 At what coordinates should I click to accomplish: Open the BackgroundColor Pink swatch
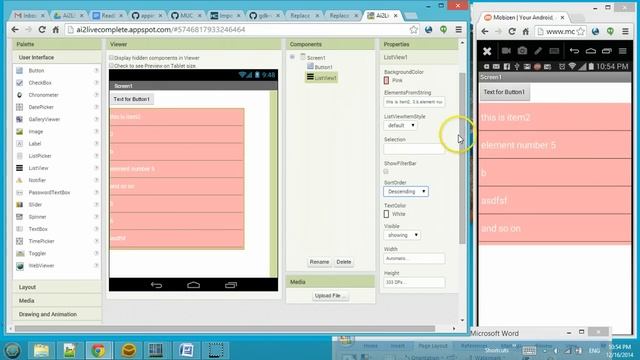click(x=387, y=80)
